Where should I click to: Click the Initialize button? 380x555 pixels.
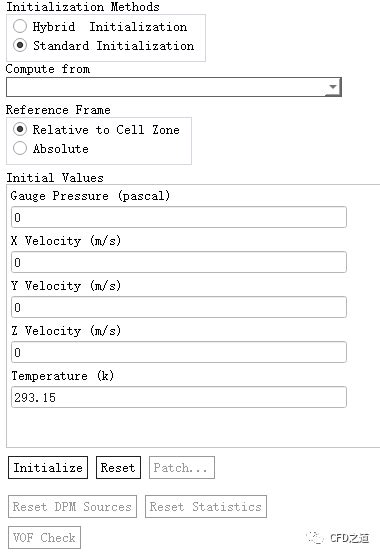coord(48,468)
